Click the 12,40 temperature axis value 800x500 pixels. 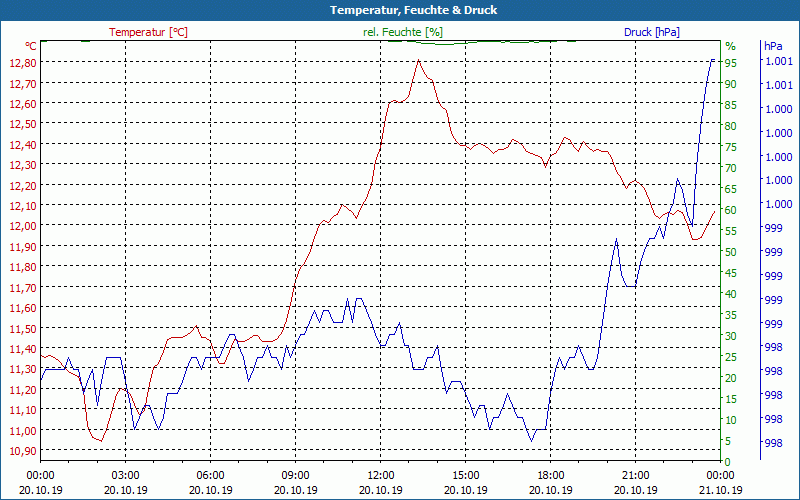23,144
